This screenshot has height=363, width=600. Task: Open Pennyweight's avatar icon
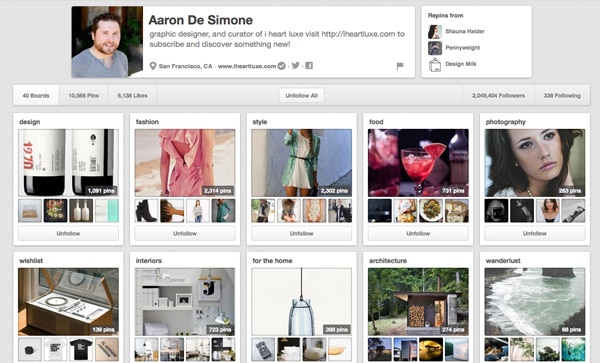pyautogui.click(x=435, y=48)
